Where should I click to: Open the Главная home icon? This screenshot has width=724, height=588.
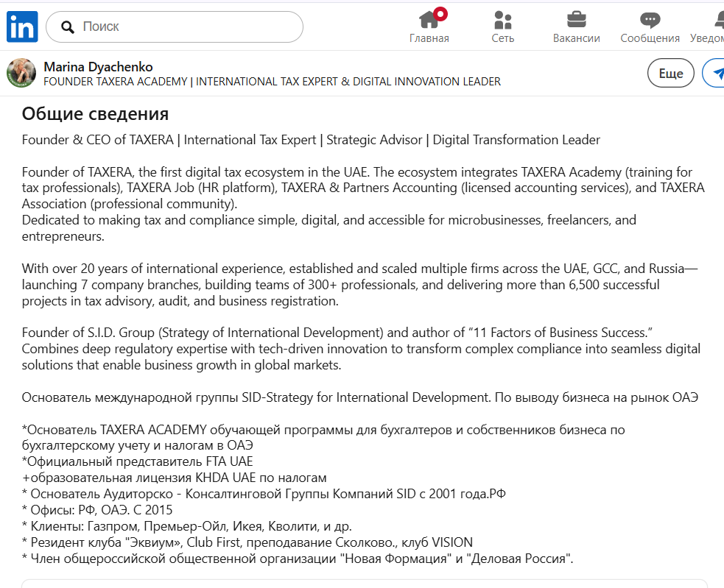(429, 20)
